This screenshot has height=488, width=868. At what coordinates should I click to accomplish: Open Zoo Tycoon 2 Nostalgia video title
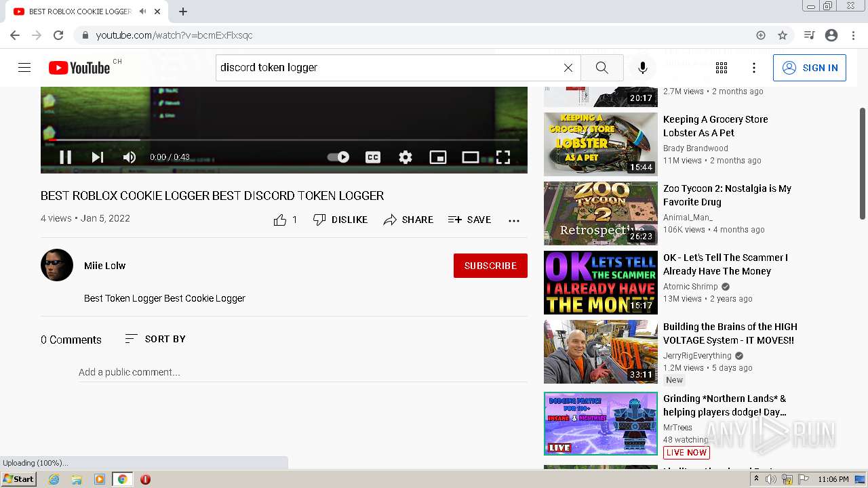tap(727, 195)
